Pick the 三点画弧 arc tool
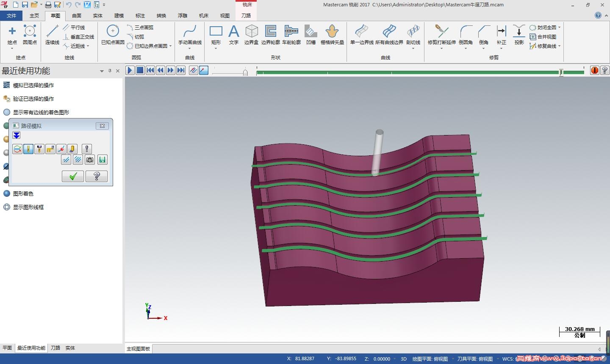 tap(140, 28)
